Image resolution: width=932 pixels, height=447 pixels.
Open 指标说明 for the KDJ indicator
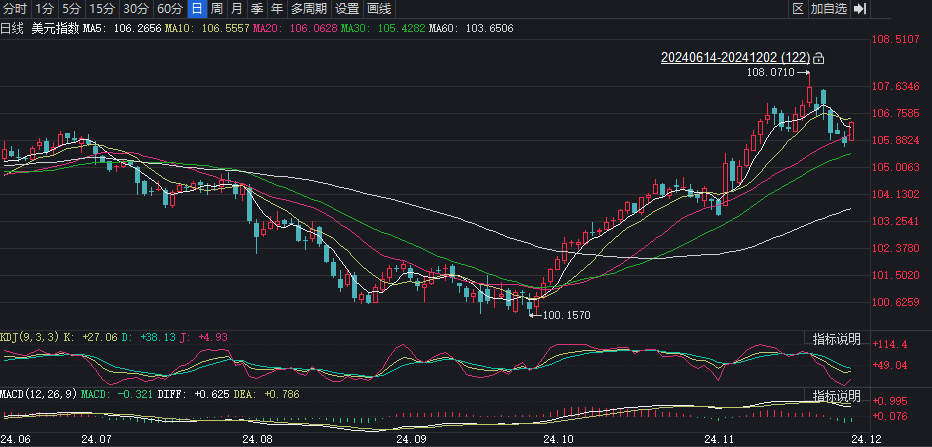[836, 339]
